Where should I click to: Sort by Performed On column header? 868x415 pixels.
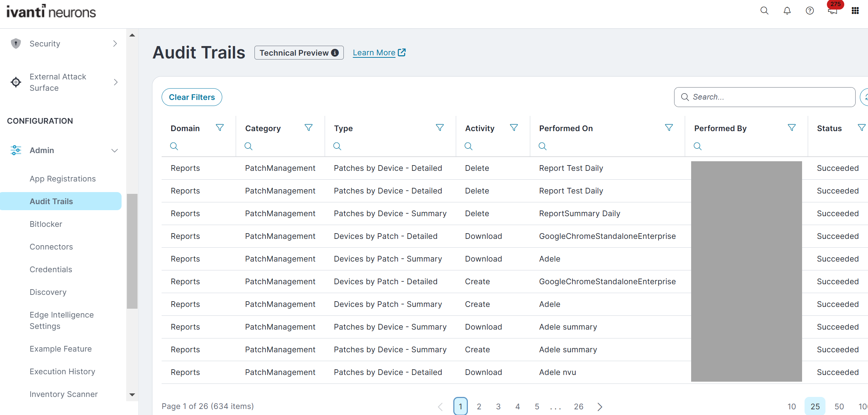coord(566,128)
